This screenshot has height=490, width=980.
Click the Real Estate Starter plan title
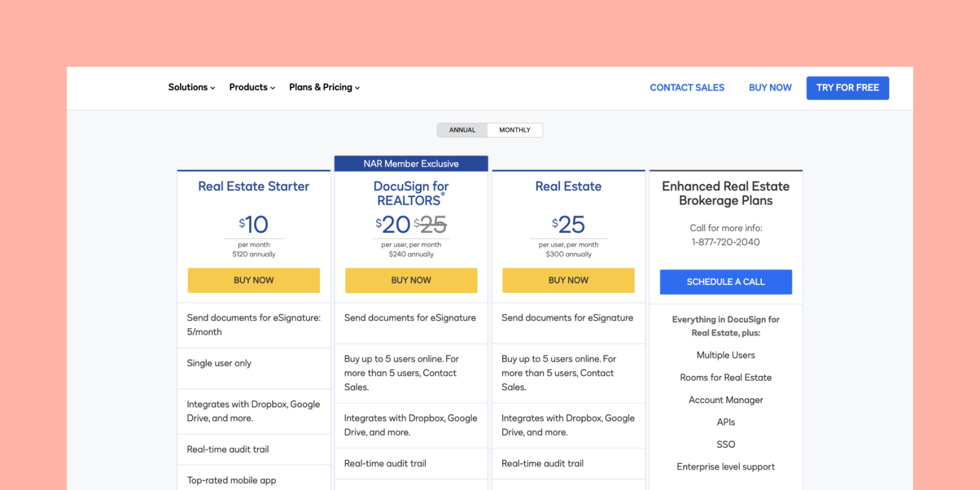click(253, 186)
